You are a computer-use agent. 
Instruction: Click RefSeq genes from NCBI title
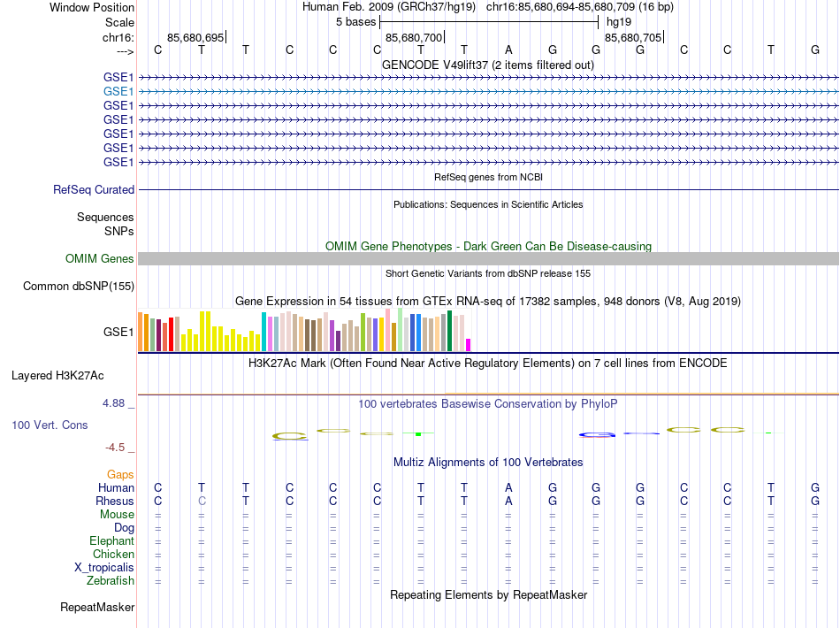(x=489, y=178)
